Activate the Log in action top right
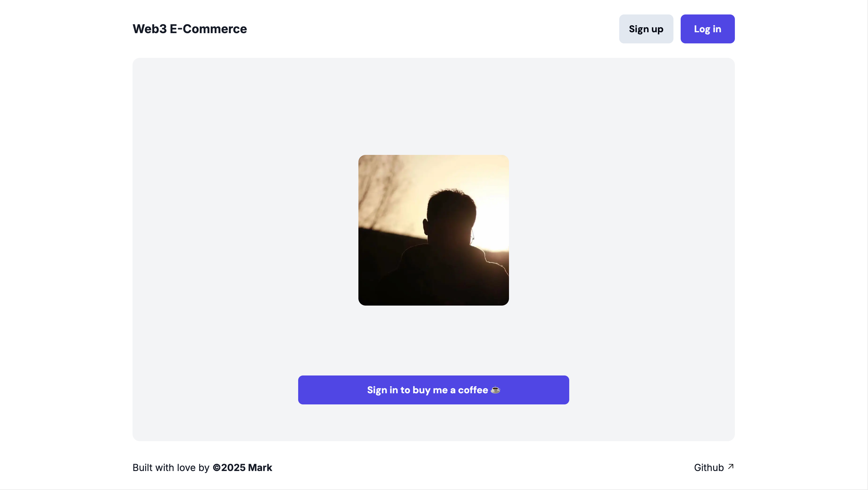The height and width of the screenshot is (490, 868). click(x=707, y=29)
